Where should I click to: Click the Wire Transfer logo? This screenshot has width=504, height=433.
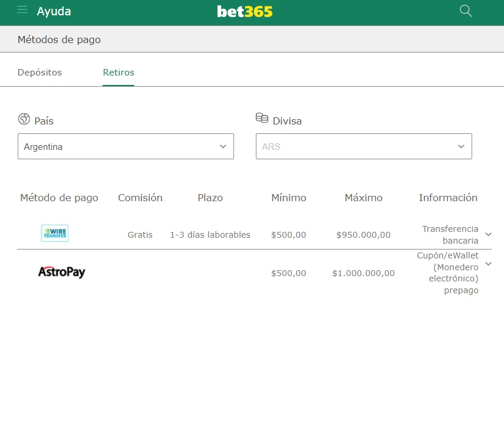pyautogui.click(x=55, y=233)
